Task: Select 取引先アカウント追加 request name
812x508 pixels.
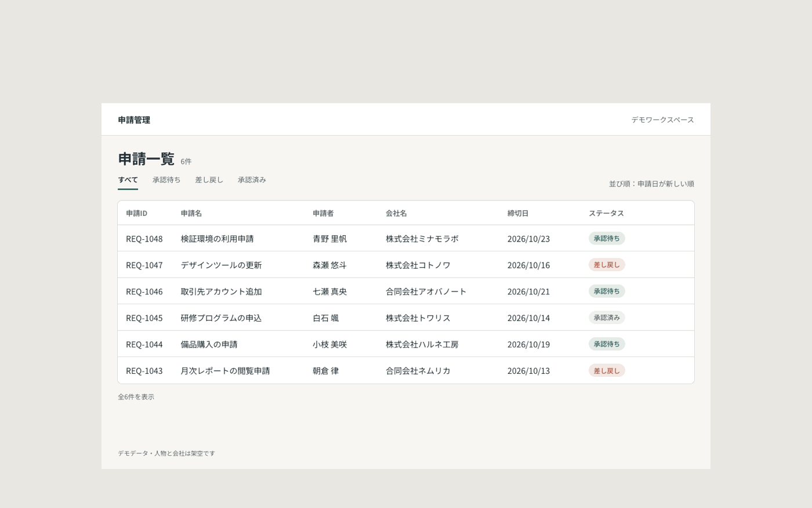Action: [x=221, y=291]
